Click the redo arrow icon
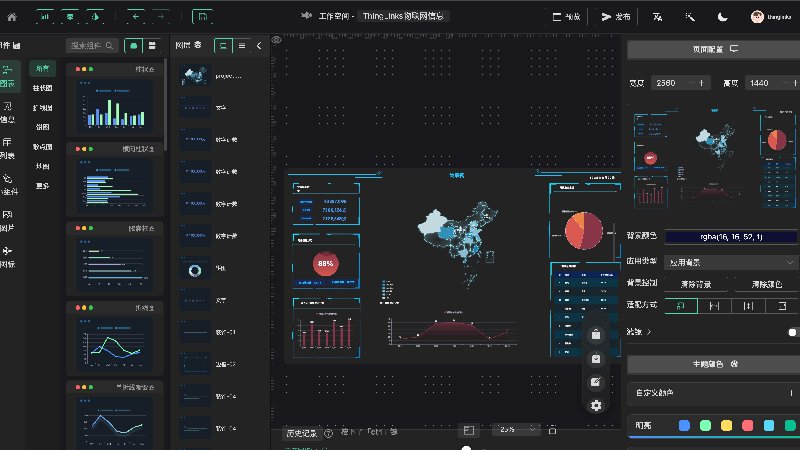Image resolution: width=800 pixels, height=450 pixels. pyautogui.click(x=161, y=17)
